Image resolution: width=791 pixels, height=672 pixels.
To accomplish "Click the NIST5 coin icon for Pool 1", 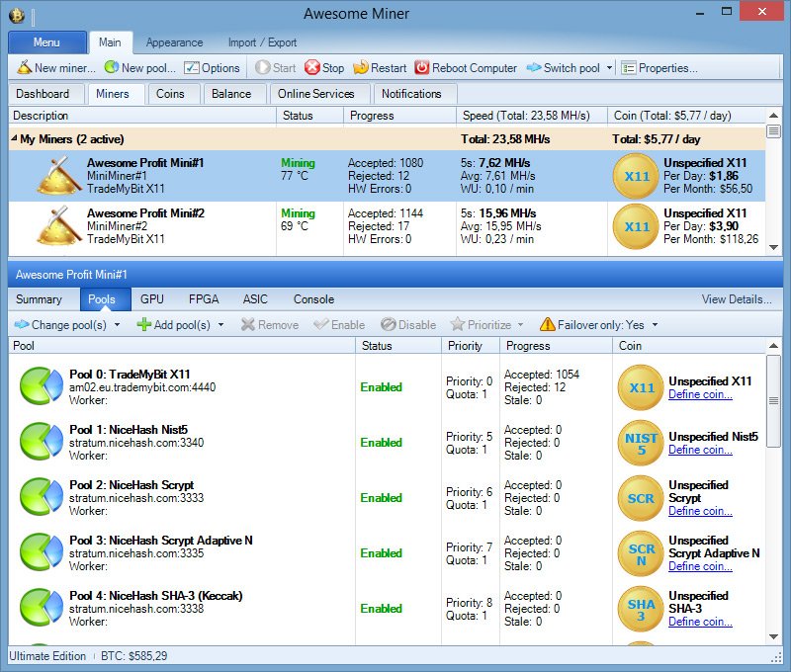I will pyautogui.click(x=641, y=443).
